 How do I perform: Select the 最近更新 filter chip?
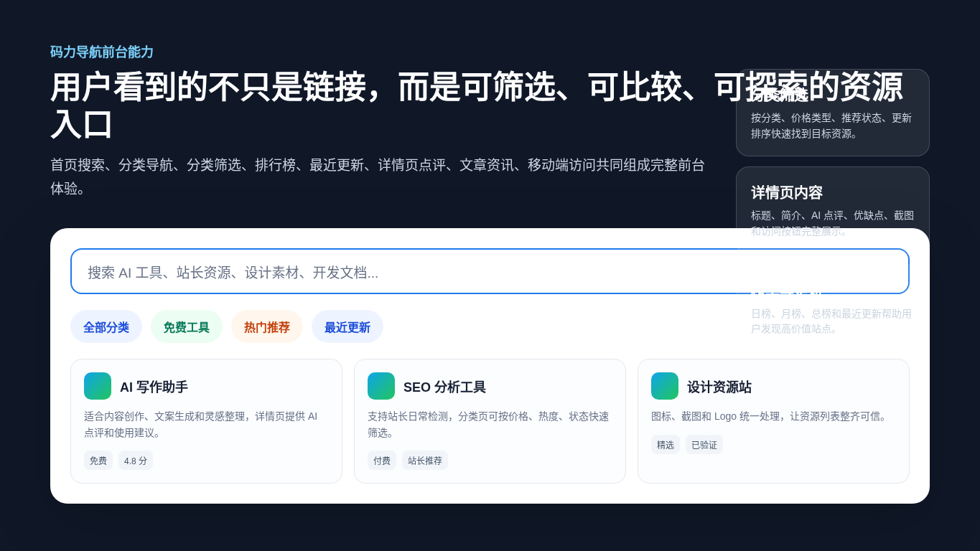coord(347,326)
